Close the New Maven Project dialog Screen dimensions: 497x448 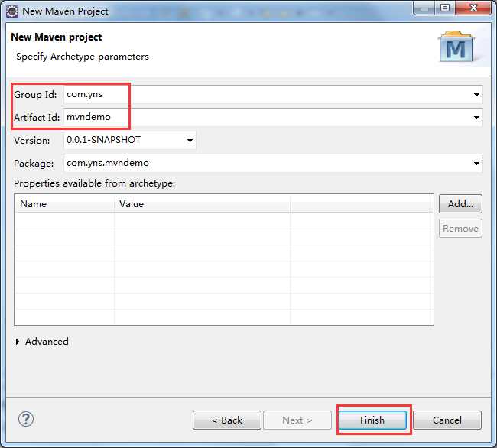pos(473,8)
